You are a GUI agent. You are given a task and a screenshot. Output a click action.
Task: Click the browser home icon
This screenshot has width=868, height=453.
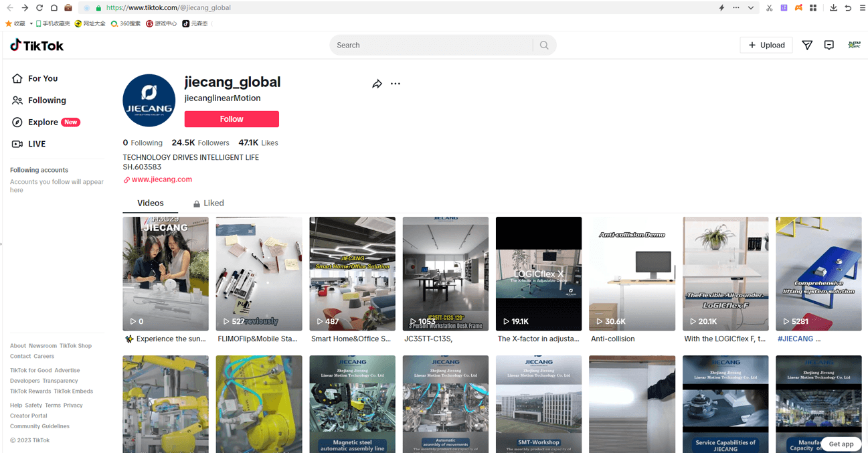pyautogui.click(x=54, y=8)
